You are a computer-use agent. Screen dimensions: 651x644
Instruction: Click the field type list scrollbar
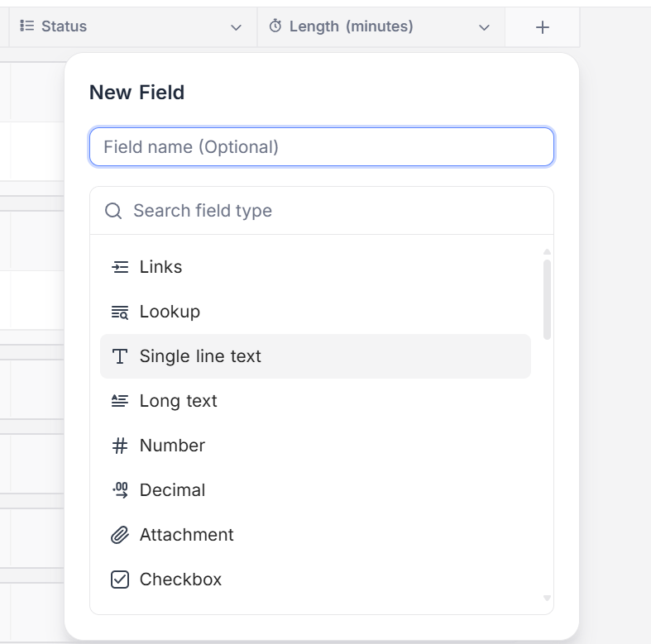[547, 298]
